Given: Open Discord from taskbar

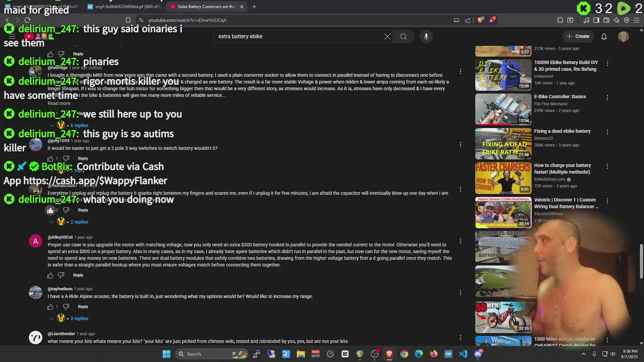Looking at the screenshot, I should point(478,354).
